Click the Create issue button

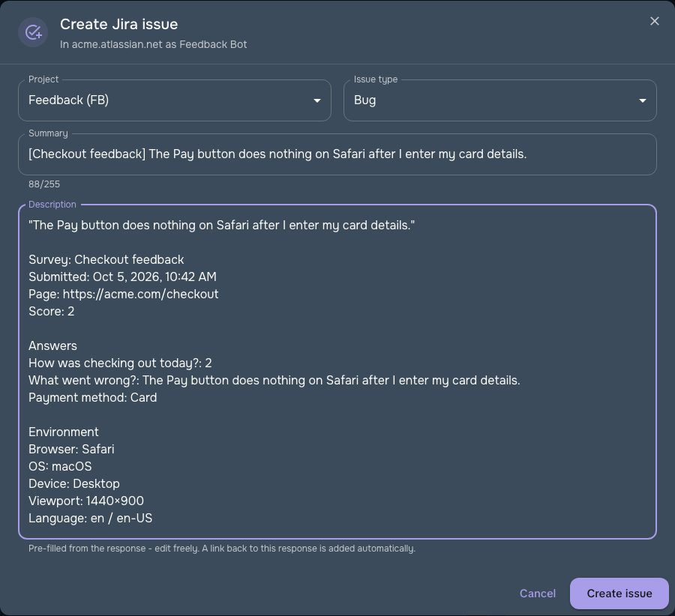coord(619,594)
